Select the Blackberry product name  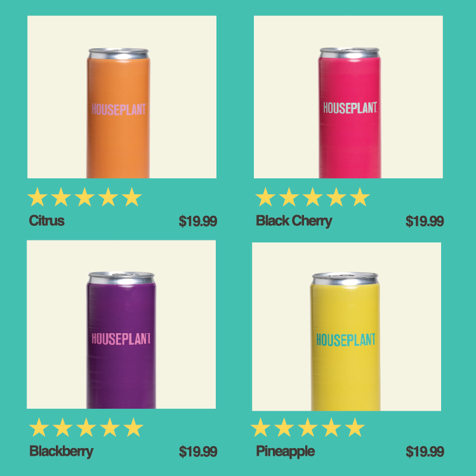61,451
